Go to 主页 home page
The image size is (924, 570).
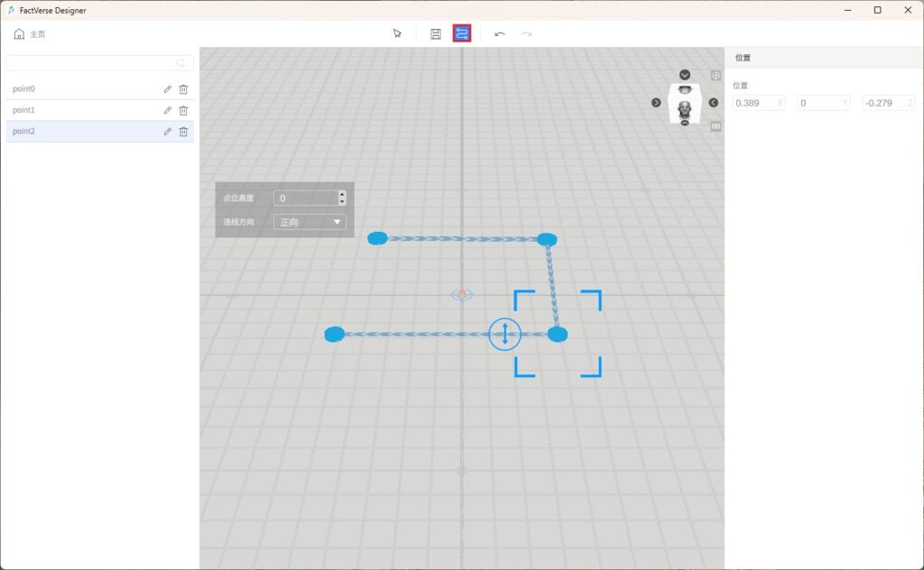point(30,34)
